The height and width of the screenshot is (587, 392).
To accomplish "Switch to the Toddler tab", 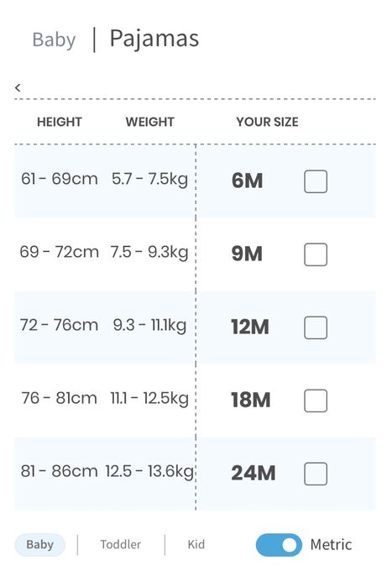I will click(120, 544).
